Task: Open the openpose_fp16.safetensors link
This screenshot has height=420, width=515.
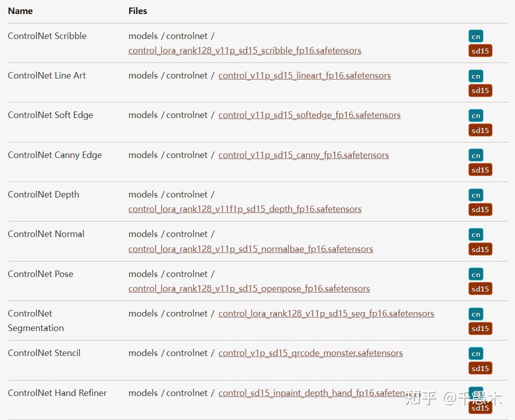Action: [x=249, y=288]
